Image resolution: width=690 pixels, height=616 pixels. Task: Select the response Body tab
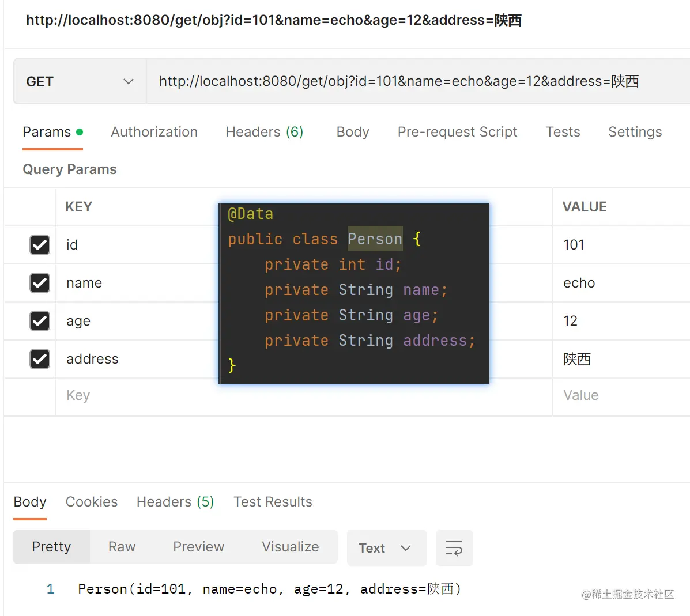[x=30, y=502]
